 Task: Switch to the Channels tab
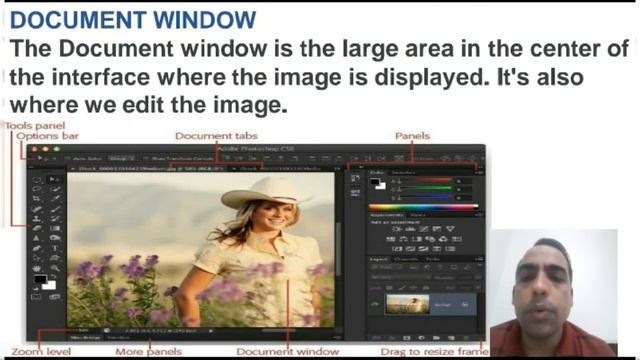point(407,259)
